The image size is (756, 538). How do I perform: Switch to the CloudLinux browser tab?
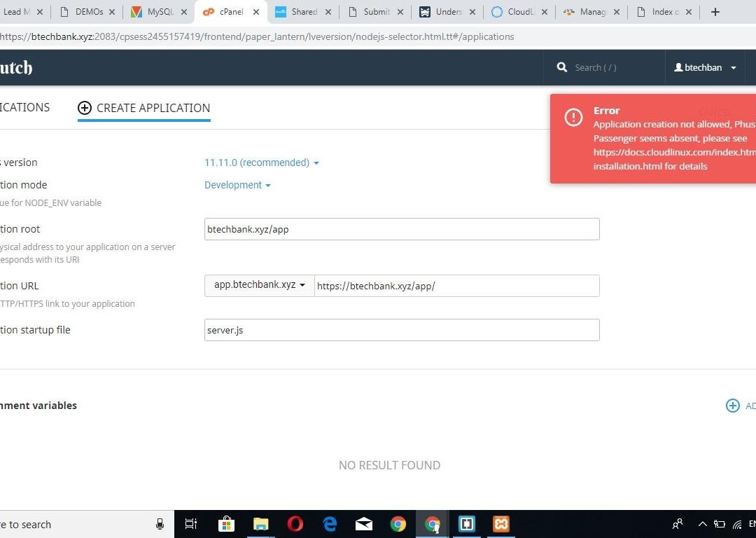[x=519, y=12]
